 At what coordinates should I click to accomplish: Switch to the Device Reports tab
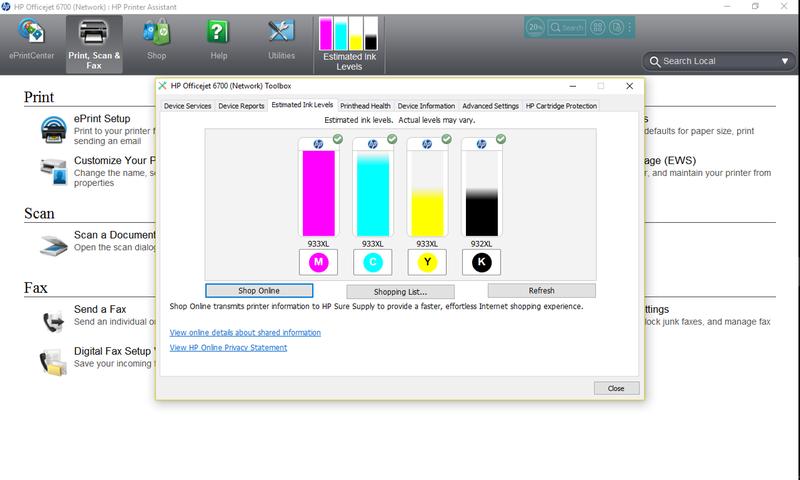tap(241, 106)
